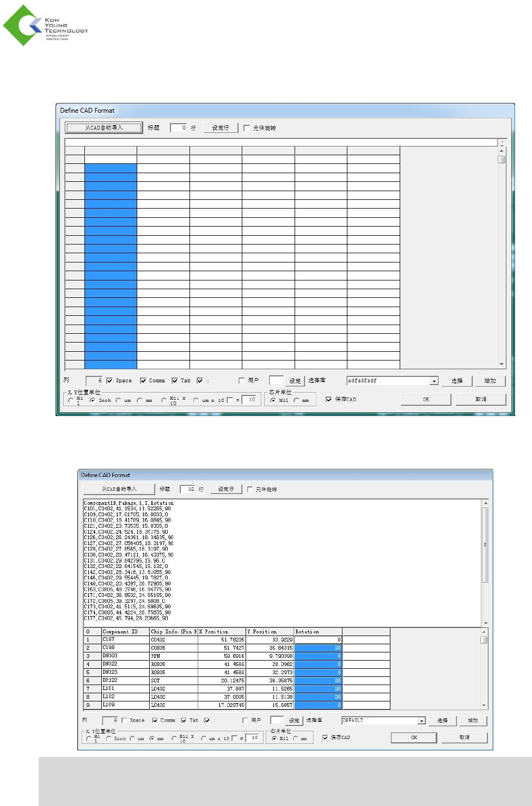Confirm with OK in the DEFAULT library dialog
532x806 pixels.
(414, 737)
